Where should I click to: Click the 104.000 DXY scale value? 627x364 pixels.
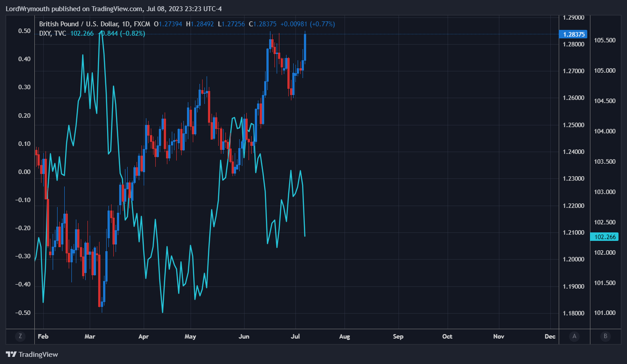tap(604, 131)
